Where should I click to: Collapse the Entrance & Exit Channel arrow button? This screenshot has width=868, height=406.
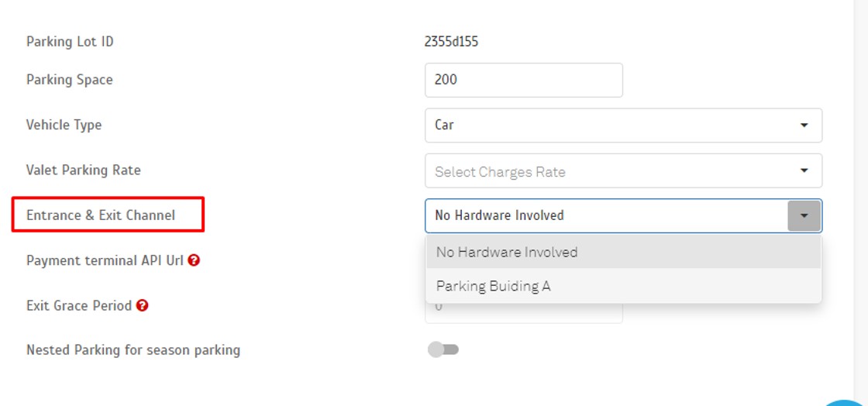click(x=804, y=215)
